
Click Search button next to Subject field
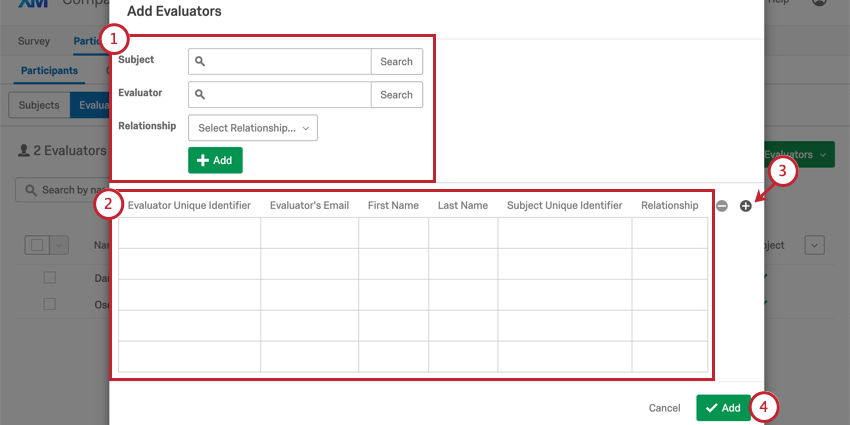click(397, 62)
